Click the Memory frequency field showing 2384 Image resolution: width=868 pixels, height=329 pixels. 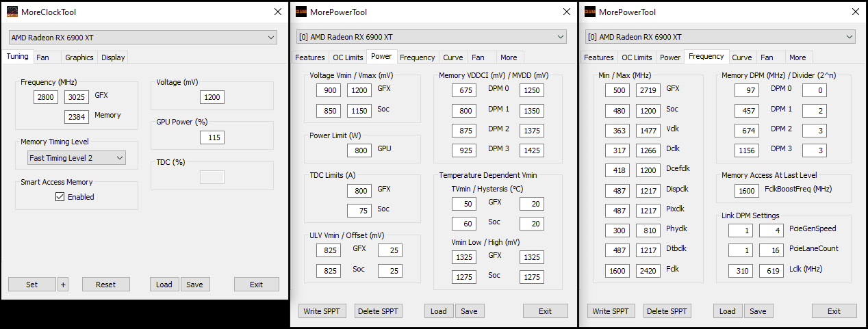(x=77, y=117)
